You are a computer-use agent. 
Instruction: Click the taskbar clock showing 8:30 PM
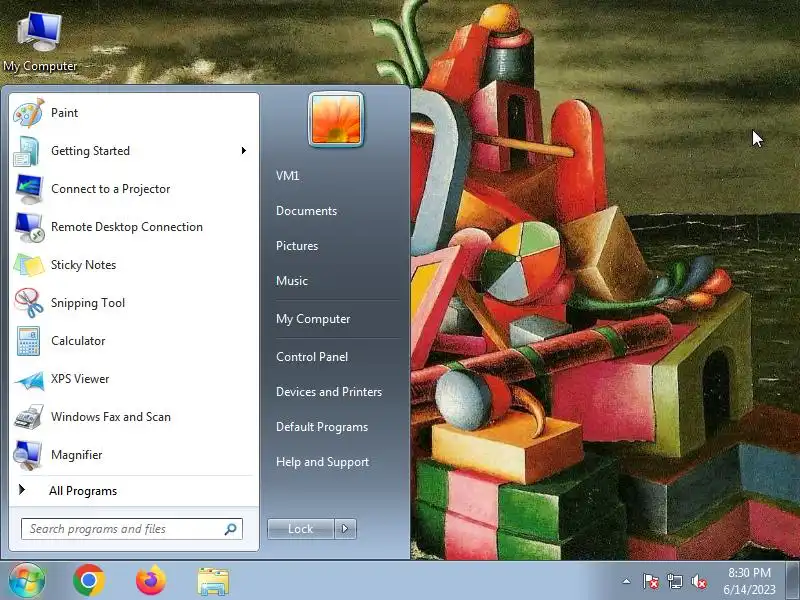point(749,581)
